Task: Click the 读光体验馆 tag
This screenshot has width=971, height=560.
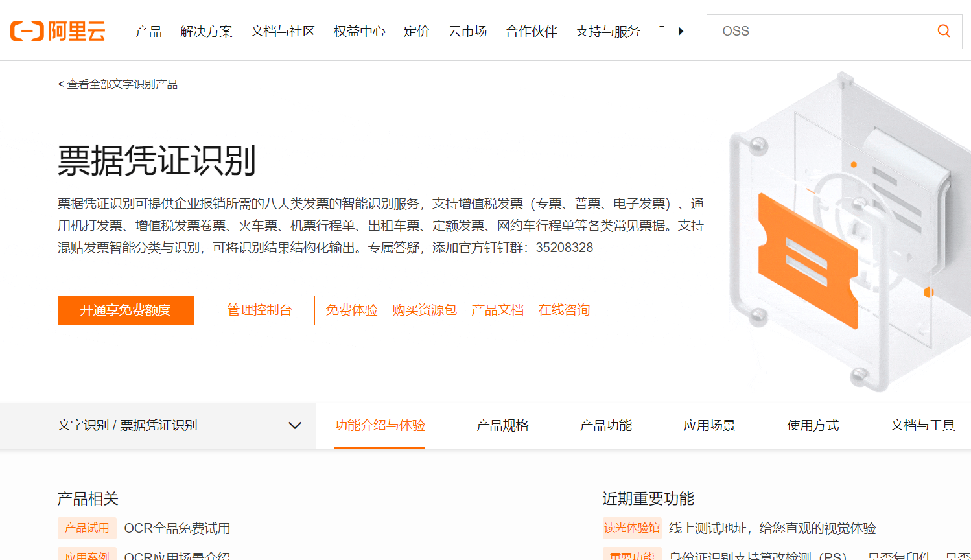Action: click(632, 528)
